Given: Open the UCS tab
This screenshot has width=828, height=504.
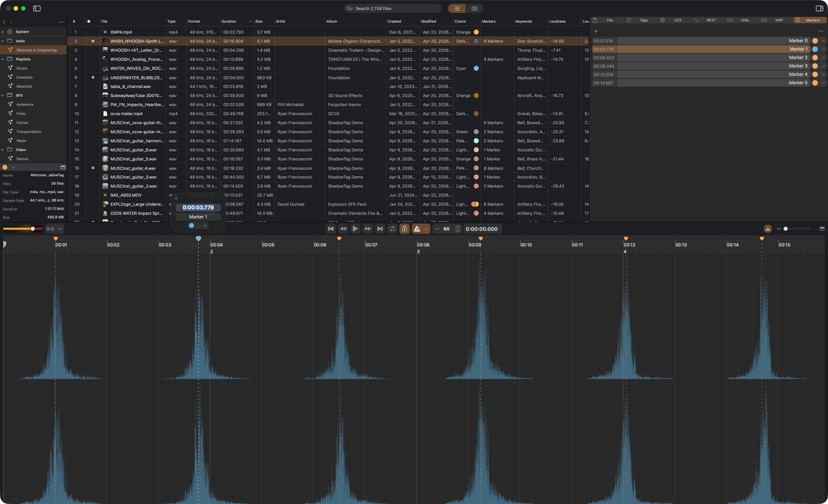Looking at the screenshot, I should click(x=677, y=20).
